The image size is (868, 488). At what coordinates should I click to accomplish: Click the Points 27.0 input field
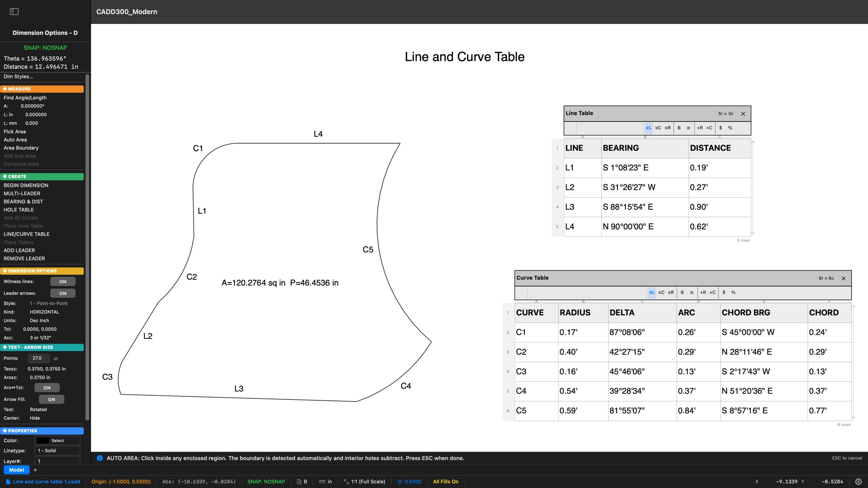coord(39,358)
